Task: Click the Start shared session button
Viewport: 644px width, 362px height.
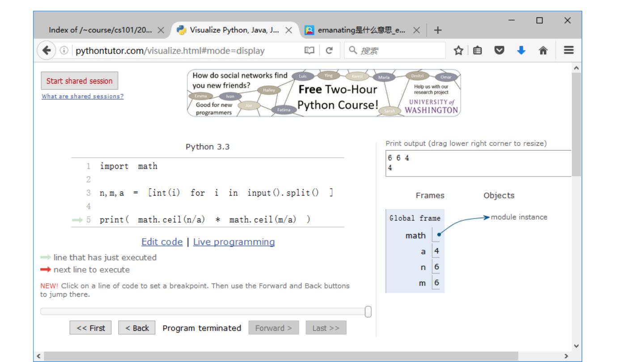Action: [x=80, y=81]
